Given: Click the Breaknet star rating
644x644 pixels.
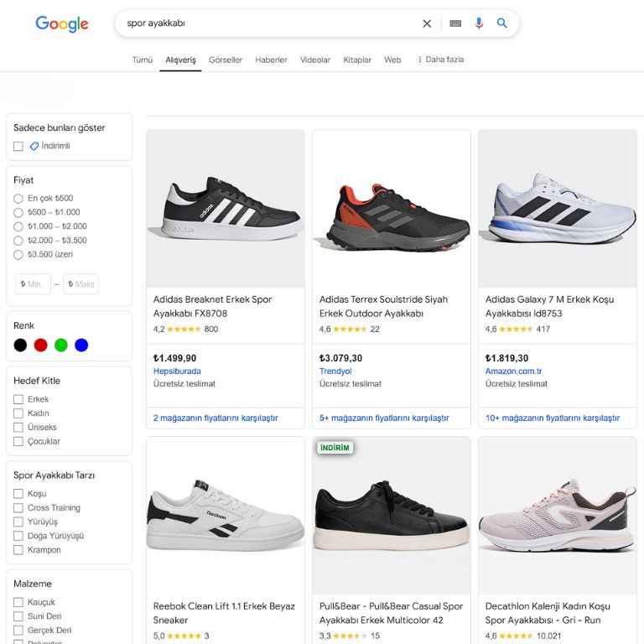Looking at the screenshot, I should tap(184, 329).
